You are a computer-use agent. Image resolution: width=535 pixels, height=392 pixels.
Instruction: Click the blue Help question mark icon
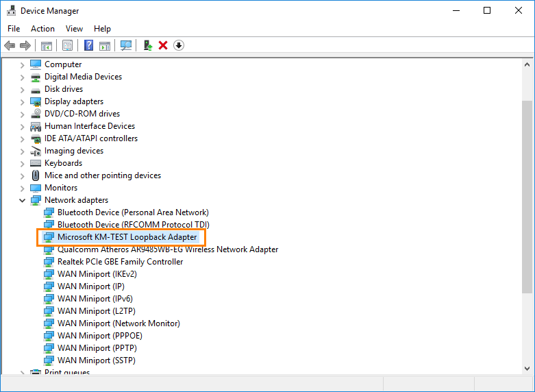[x=89, y=45]
